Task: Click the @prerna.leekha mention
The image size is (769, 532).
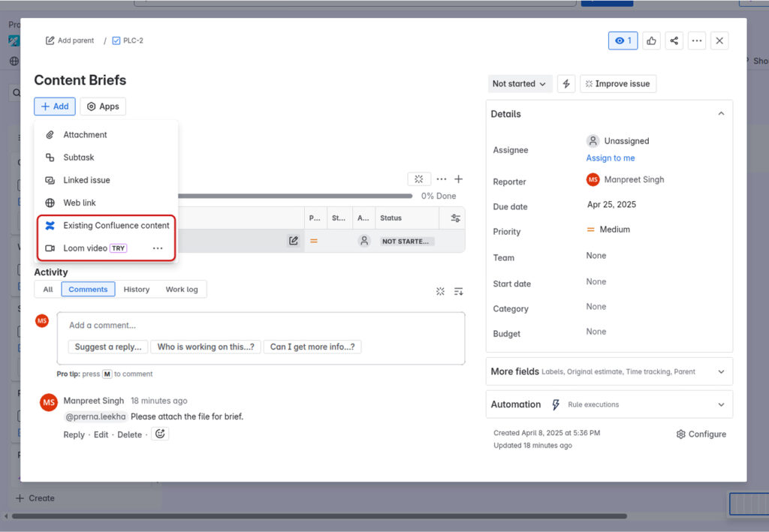Action: click(95, 416)
